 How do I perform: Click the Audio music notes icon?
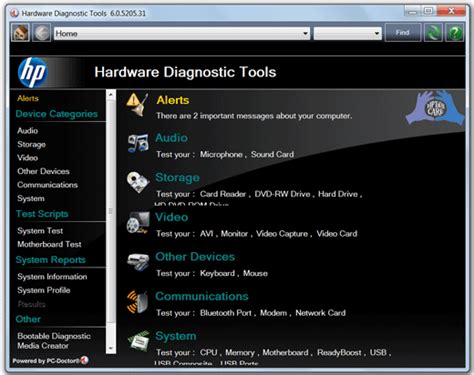138,143
